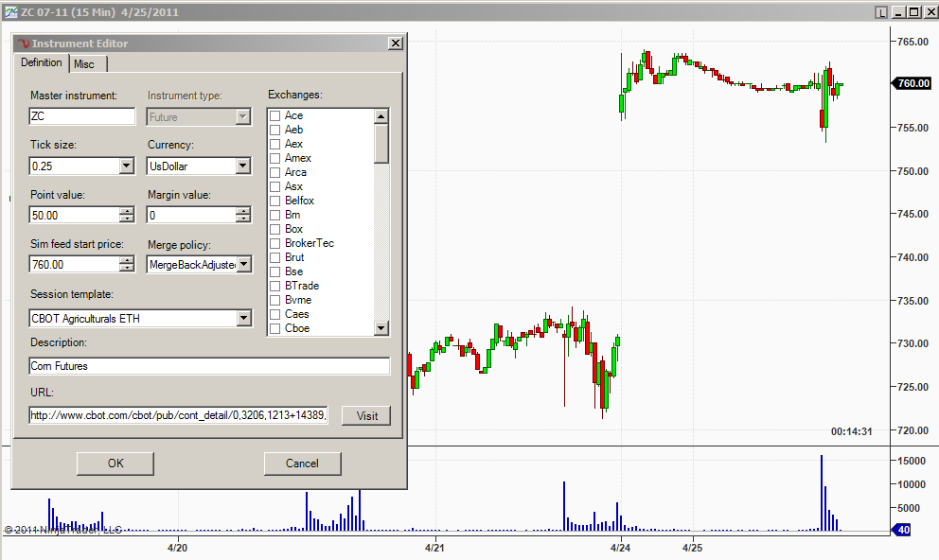This screenshot has height=560, width=939.
Task: Minimize the ZC 07-11 chart window
Action: coord(897,12)
